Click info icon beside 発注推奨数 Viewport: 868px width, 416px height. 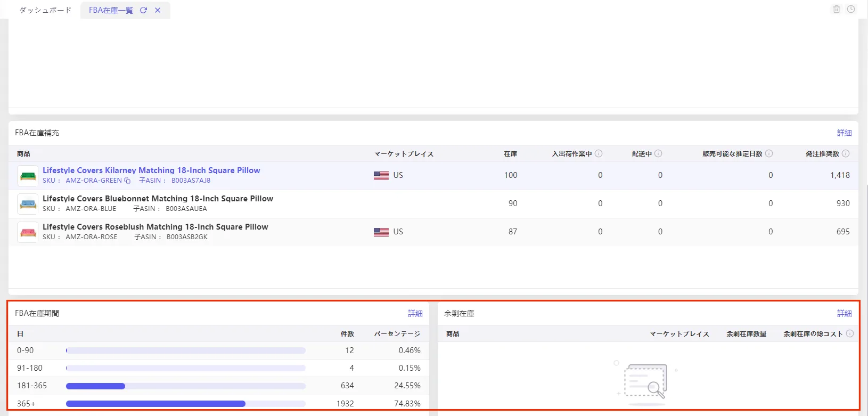point(846,153)
